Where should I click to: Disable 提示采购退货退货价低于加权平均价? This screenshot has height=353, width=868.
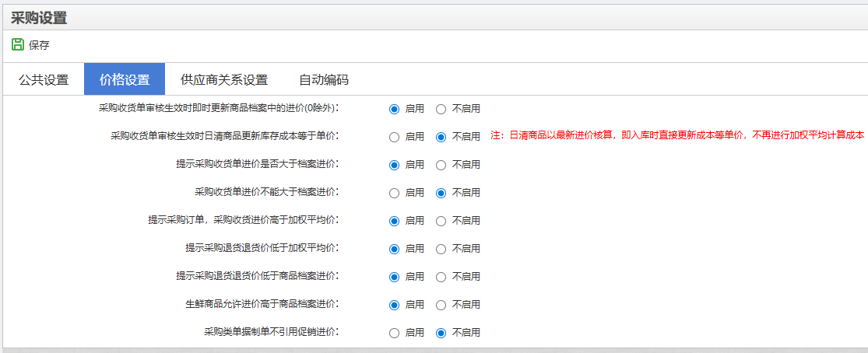441,249
